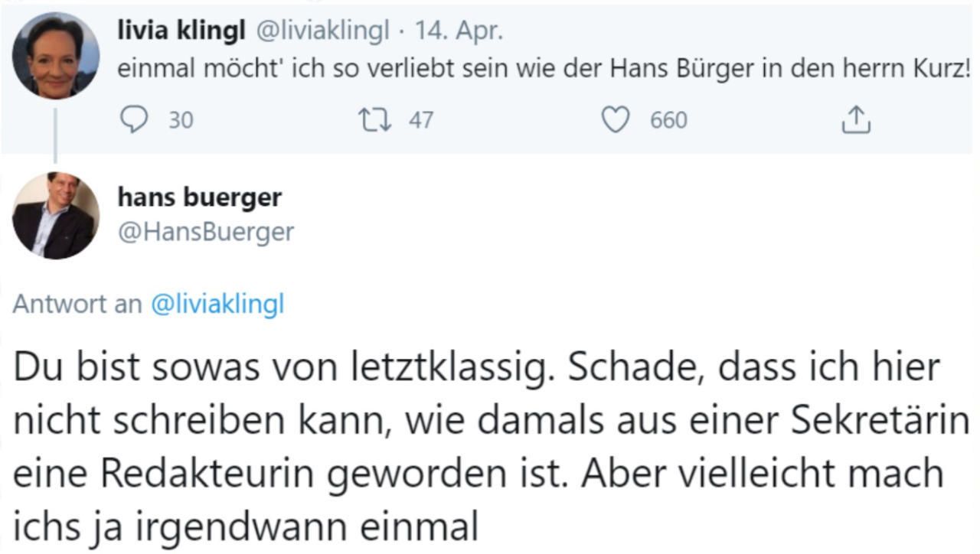
Task: Click livia klingl's profile picture
Action: tap(56, 56)
